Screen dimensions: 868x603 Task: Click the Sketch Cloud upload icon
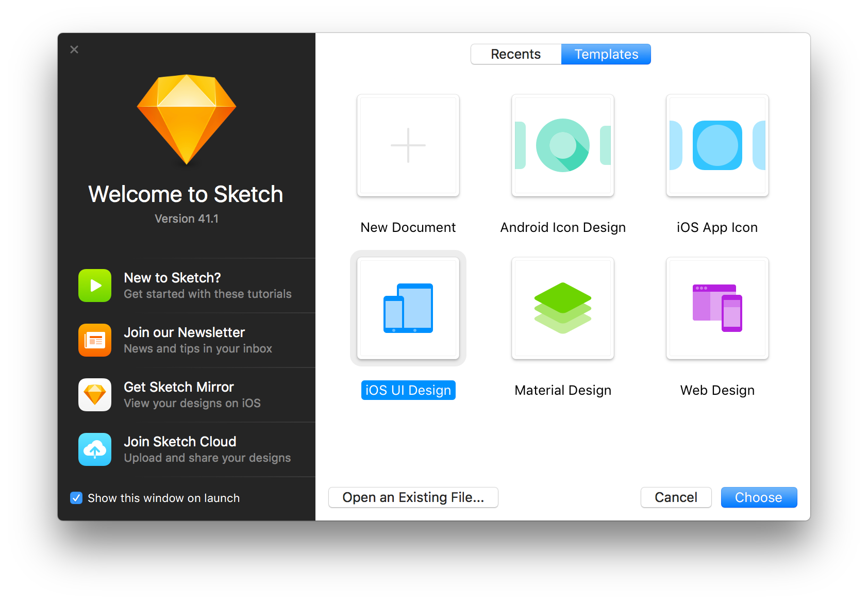tap(95, 449)
